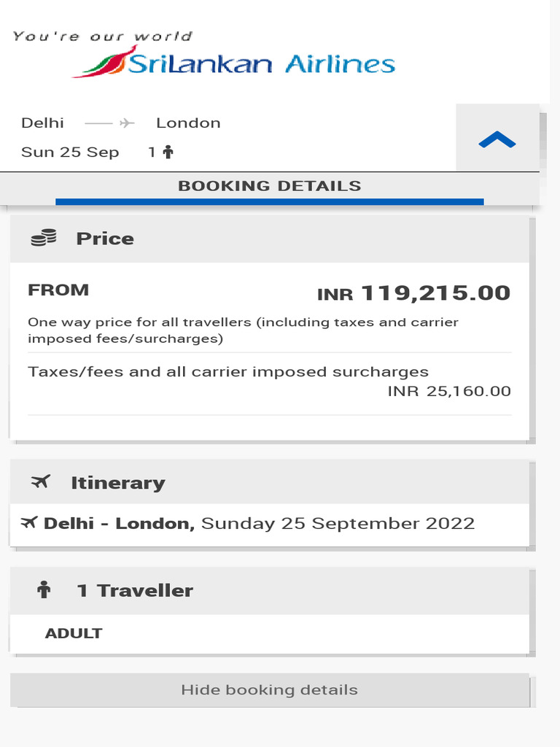Select the Booking Details tab

coord(269,186)
